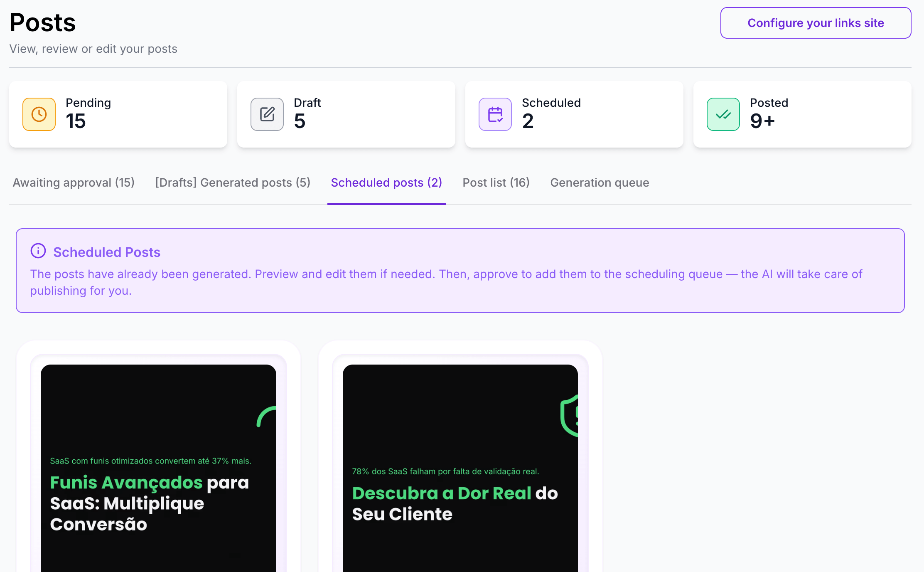The height and width of the screenshot is (572, 924).
Task: Select the Post list tab
Action: pyautogui.click(x=496, y=182)
